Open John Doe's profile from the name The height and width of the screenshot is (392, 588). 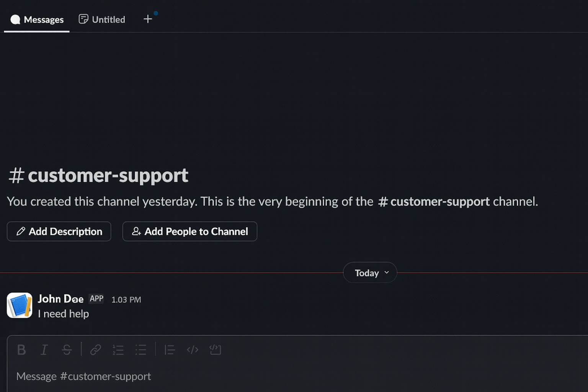[x=60, y=299]
